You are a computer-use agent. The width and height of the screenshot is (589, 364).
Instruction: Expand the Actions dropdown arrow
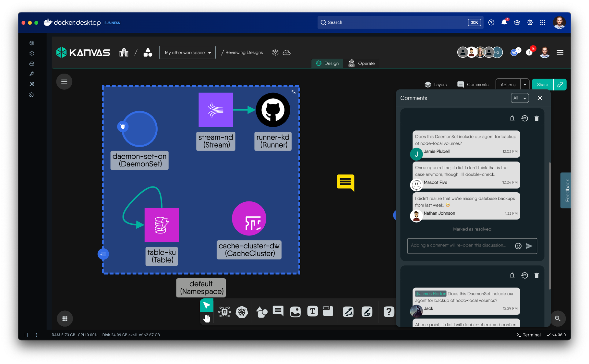[x=524, y=85]
